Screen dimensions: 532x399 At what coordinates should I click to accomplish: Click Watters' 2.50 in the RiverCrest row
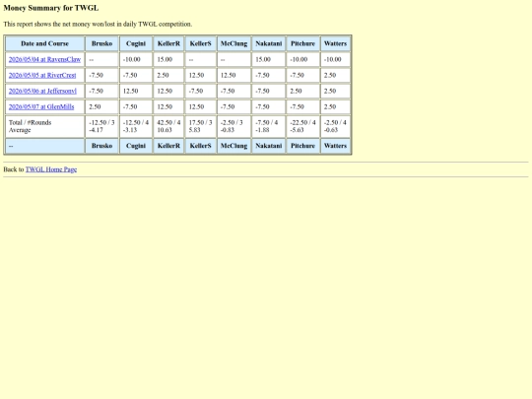tap(335, 75)
